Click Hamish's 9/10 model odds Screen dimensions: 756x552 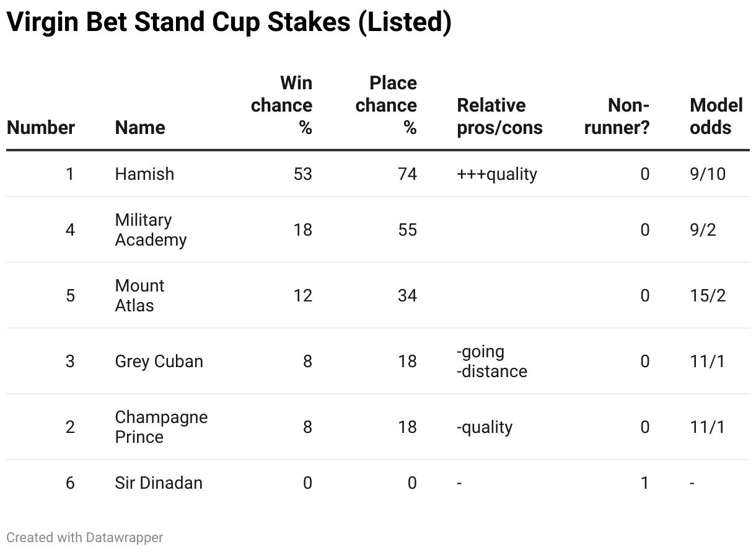708,174
